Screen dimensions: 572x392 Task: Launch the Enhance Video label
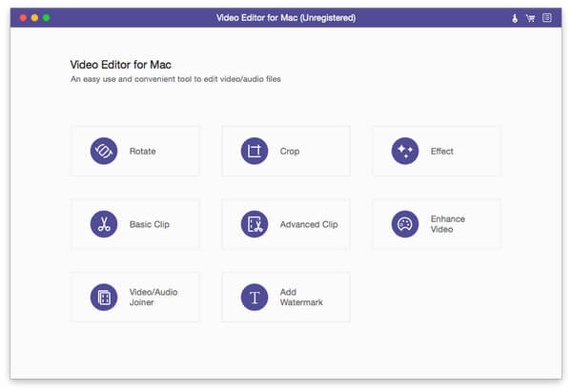[448, 224]
